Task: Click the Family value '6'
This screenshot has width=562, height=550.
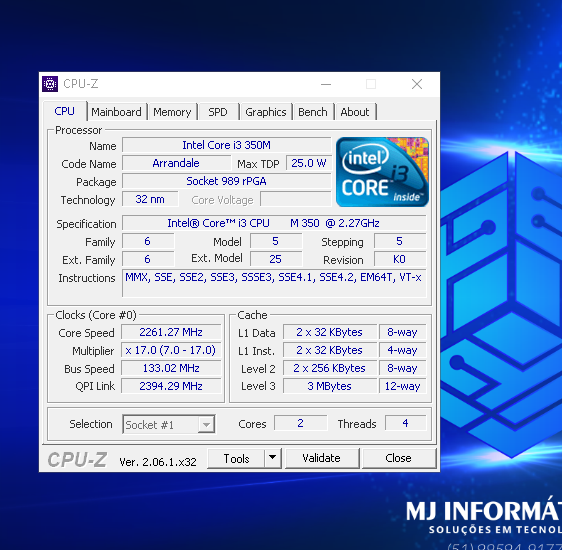Action: (x=148, y=241)
